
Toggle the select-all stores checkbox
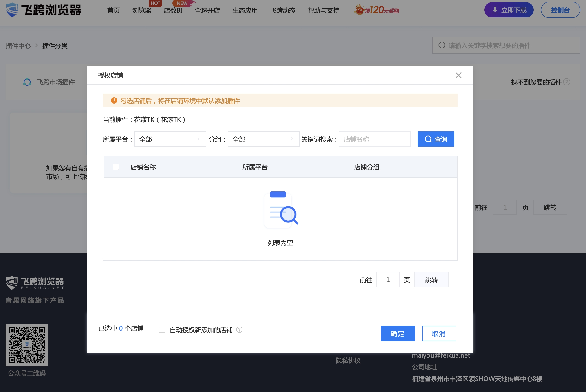coord(116,167)
